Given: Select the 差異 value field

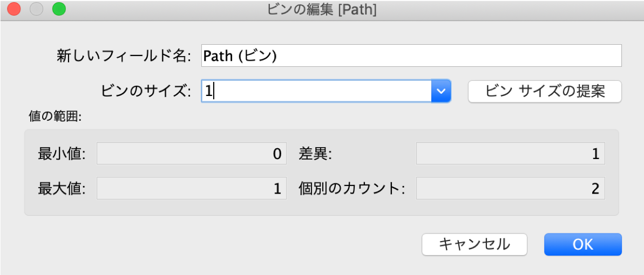Looking at the screenshot, I should click(x=510, y=154).
